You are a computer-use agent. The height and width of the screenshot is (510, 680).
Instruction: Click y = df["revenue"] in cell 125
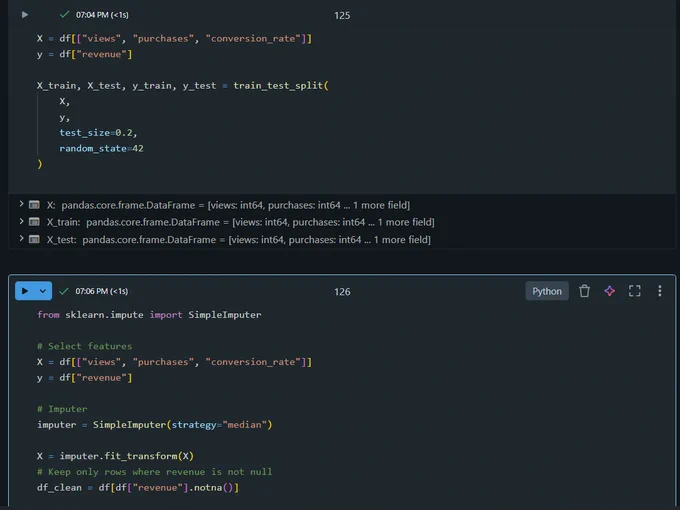[x=85, y=54]
